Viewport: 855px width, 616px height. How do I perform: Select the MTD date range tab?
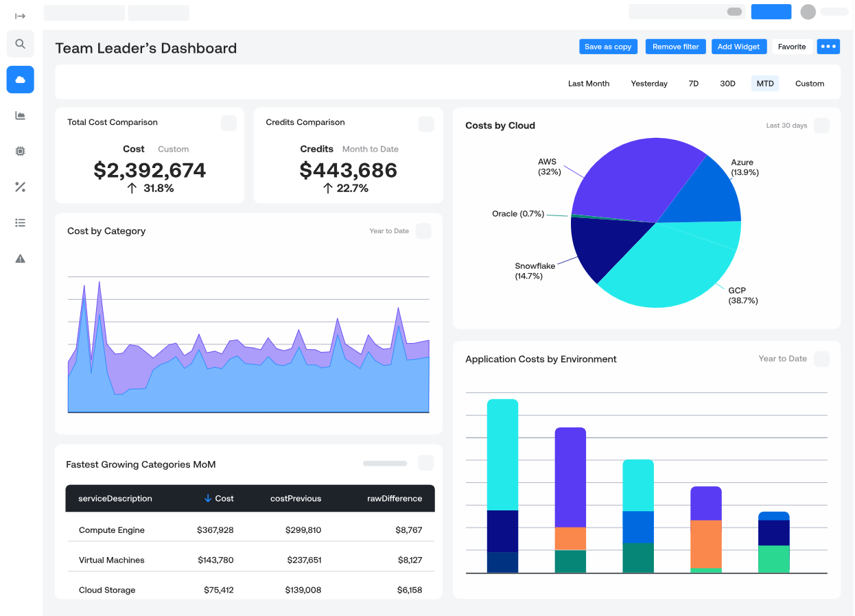click(x=764, y=84)
